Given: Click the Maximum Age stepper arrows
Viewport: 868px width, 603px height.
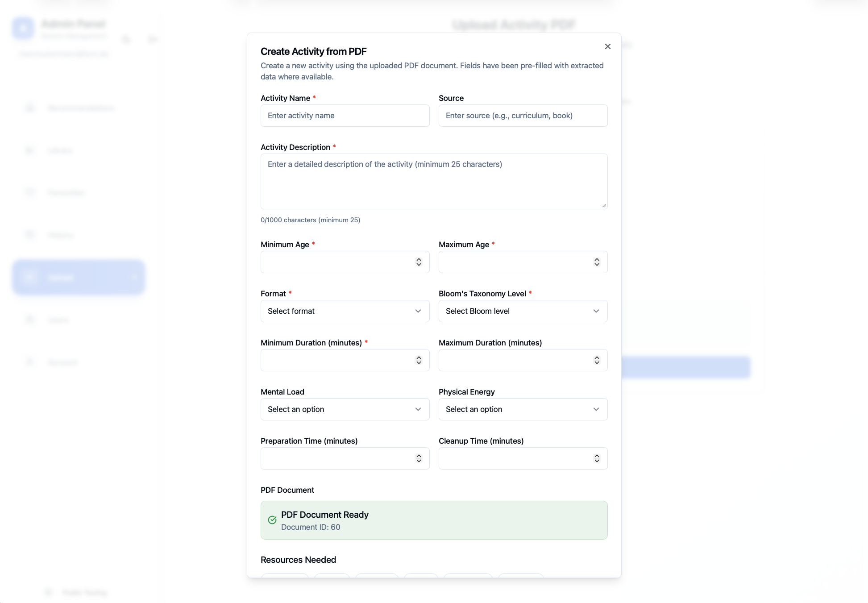Looking at the screenshot, I should tap(597, 262).
